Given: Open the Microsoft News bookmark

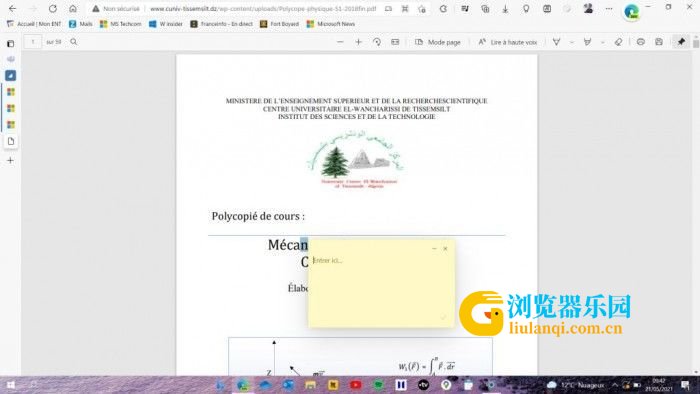Looking at the screenshot, I should point(331,24).
